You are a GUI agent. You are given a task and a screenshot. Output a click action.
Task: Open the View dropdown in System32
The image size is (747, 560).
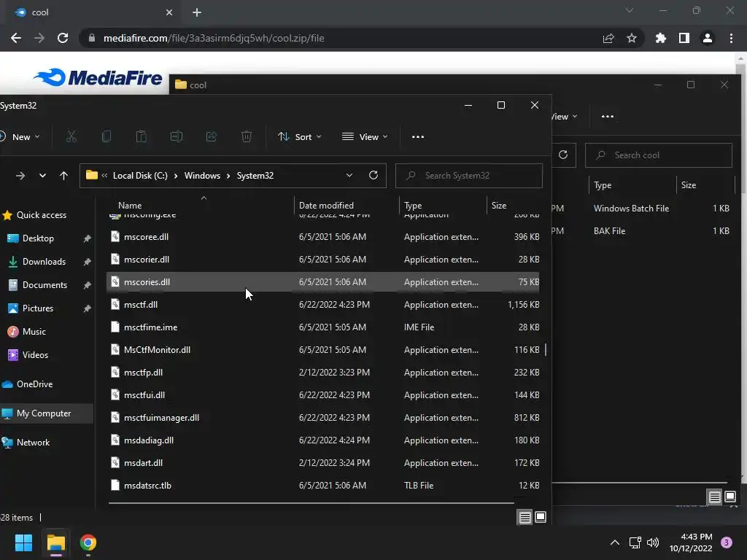click(365, 136)
